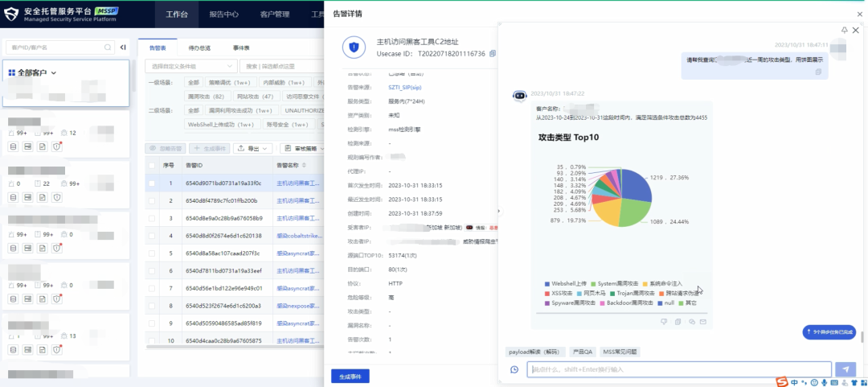The width and height of the screenshot is (868, 387).
Task: Copy the bot's pie chart reply
Action: pyautogui.click(x=678, y=322)
